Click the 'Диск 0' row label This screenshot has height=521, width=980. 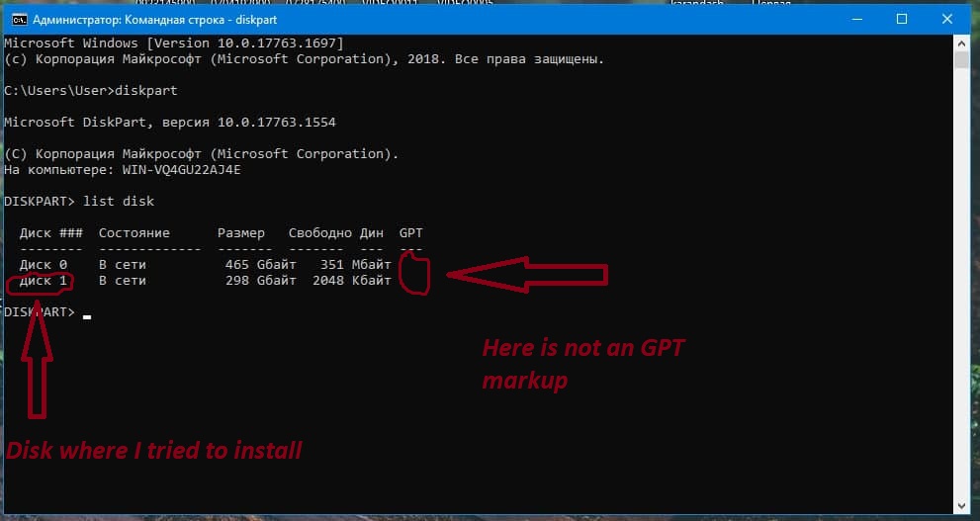click(x=44, y=265)
